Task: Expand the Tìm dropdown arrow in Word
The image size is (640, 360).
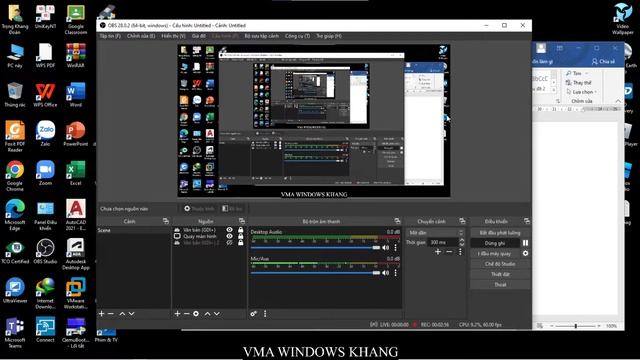Action: 587,73
